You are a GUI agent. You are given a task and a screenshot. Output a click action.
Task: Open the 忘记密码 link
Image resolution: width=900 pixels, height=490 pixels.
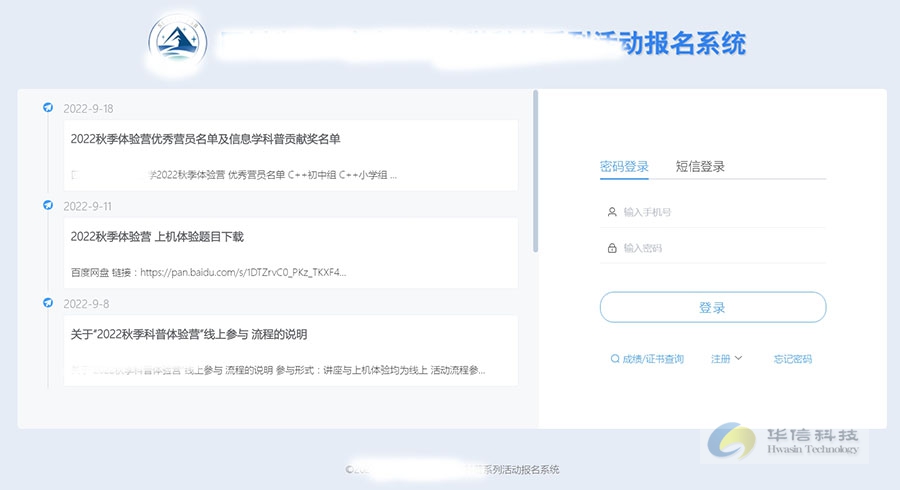click(x=792, y=359)
